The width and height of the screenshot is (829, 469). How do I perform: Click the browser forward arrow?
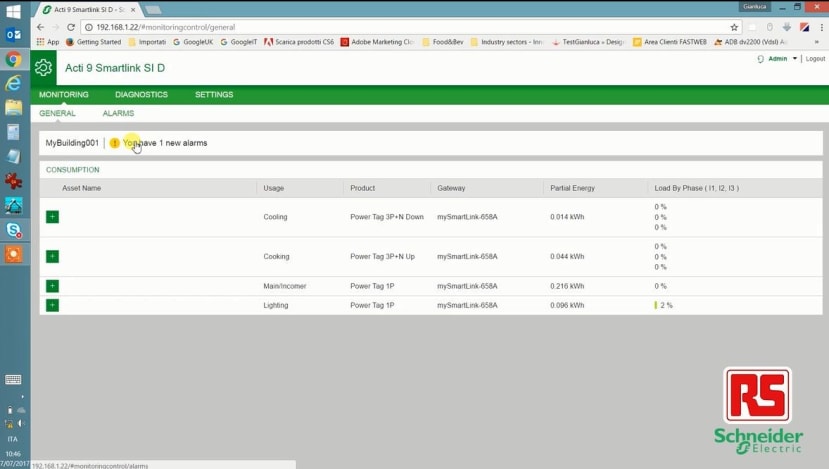pos(56,27)
